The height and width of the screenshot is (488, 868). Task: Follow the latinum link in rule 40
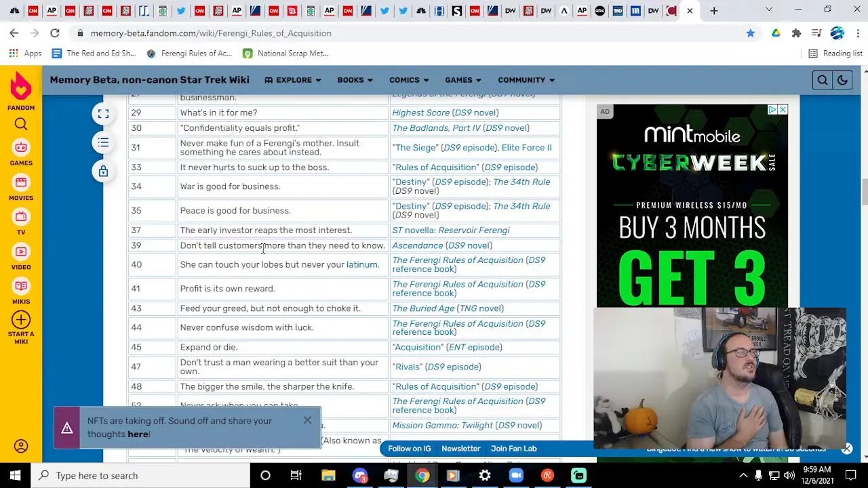click(x=362, y=264)
